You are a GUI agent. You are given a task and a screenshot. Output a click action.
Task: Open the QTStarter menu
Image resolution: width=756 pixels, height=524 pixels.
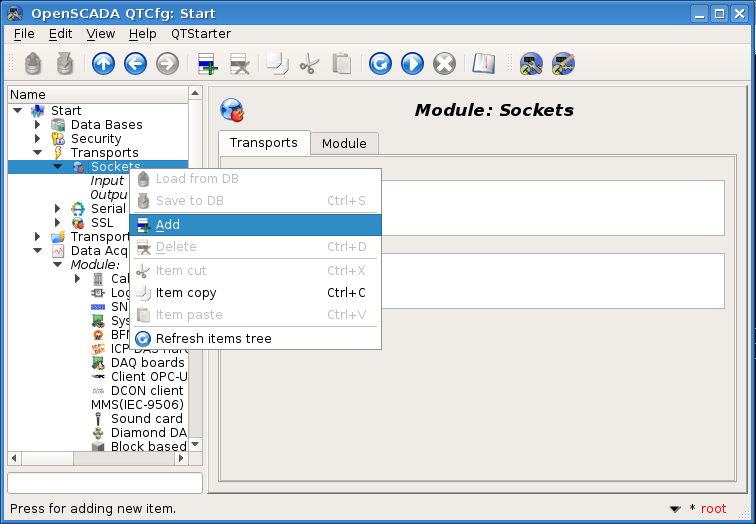[200, 33]
